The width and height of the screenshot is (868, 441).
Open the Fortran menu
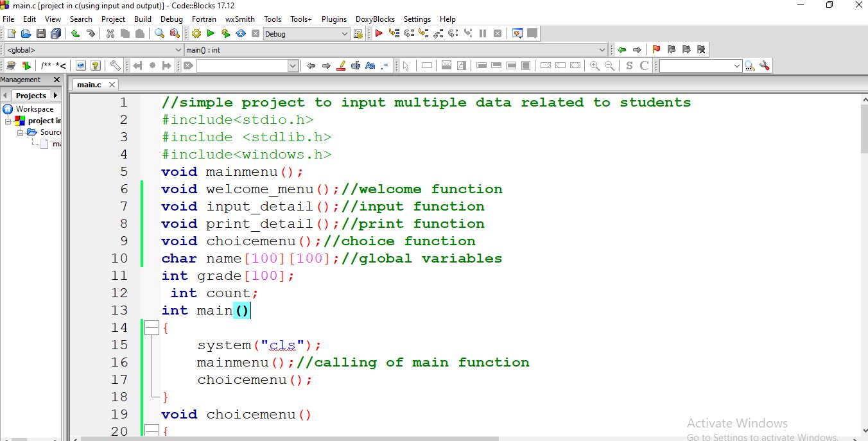(204, 19)
